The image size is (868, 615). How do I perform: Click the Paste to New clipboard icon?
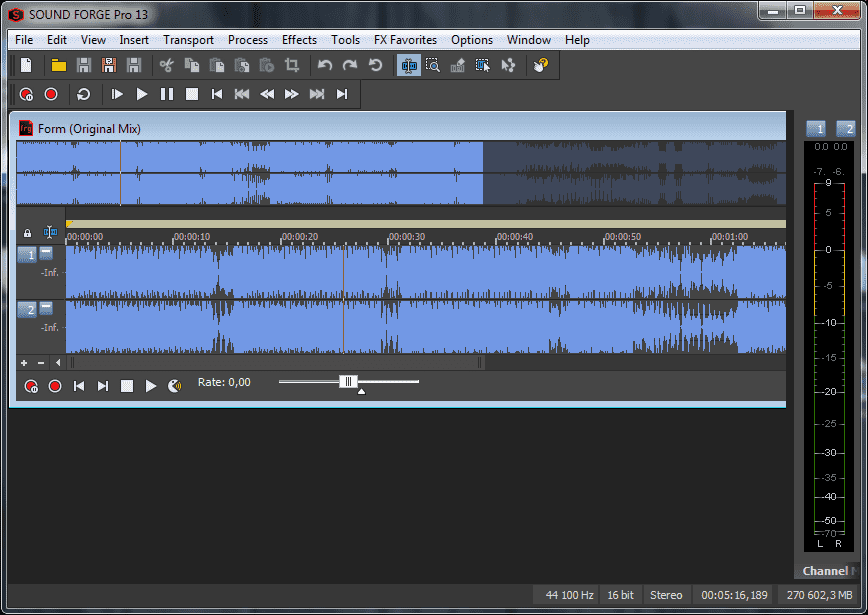242,65
